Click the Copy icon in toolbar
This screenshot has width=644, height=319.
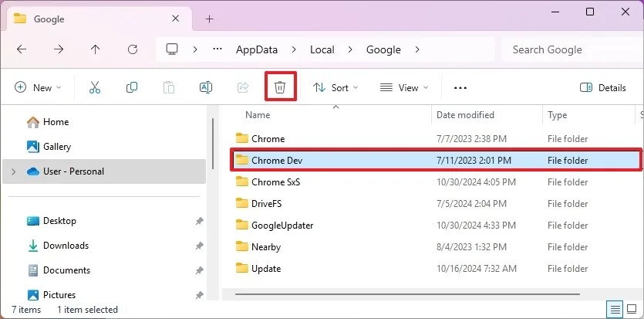click(x=131, y=87)
